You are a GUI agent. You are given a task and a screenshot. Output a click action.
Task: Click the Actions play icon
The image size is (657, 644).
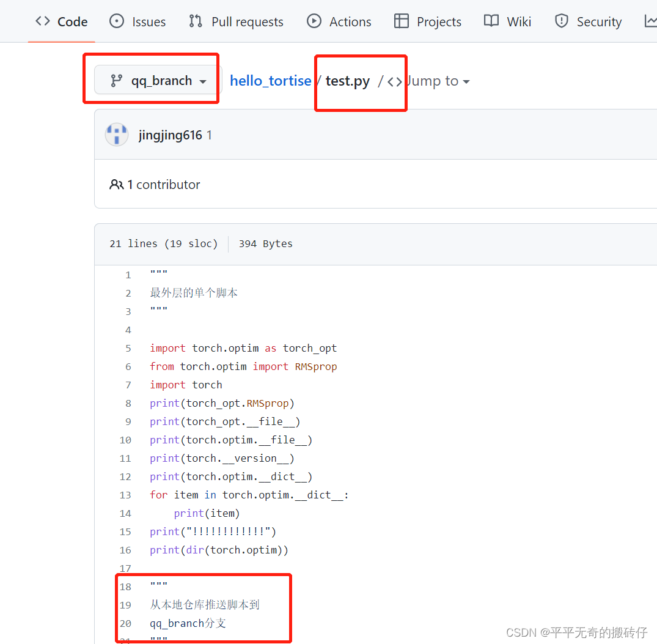coord(314,21)
